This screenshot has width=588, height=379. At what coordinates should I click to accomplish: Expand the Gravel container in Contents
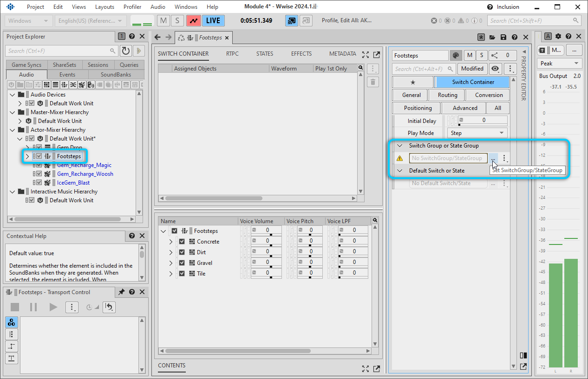point(170,263)
